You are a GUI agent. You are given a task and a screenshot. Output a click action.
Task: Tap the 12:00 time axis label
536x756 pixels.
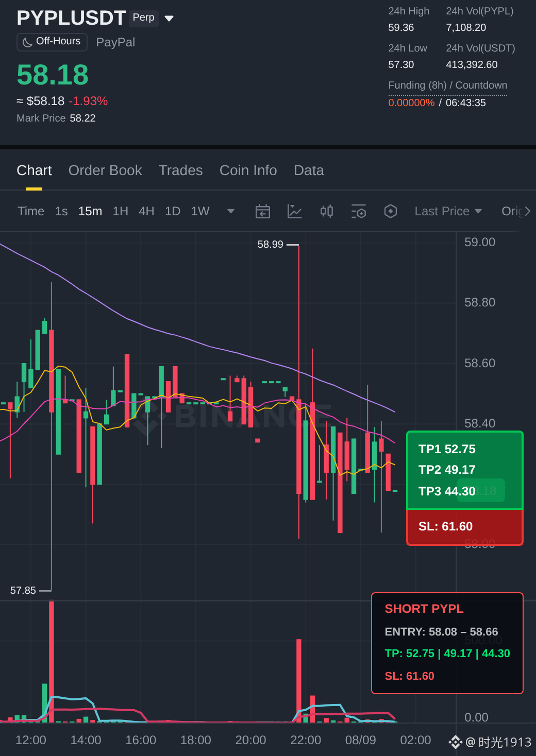tap(31, 740)
